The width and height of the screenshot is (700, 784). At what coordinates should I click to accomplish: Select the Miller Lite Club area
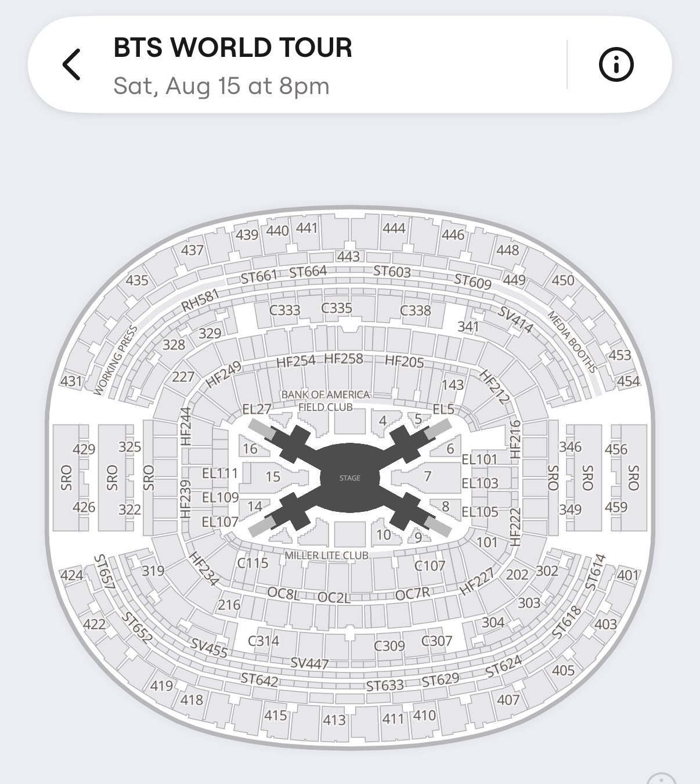point(327,555)
